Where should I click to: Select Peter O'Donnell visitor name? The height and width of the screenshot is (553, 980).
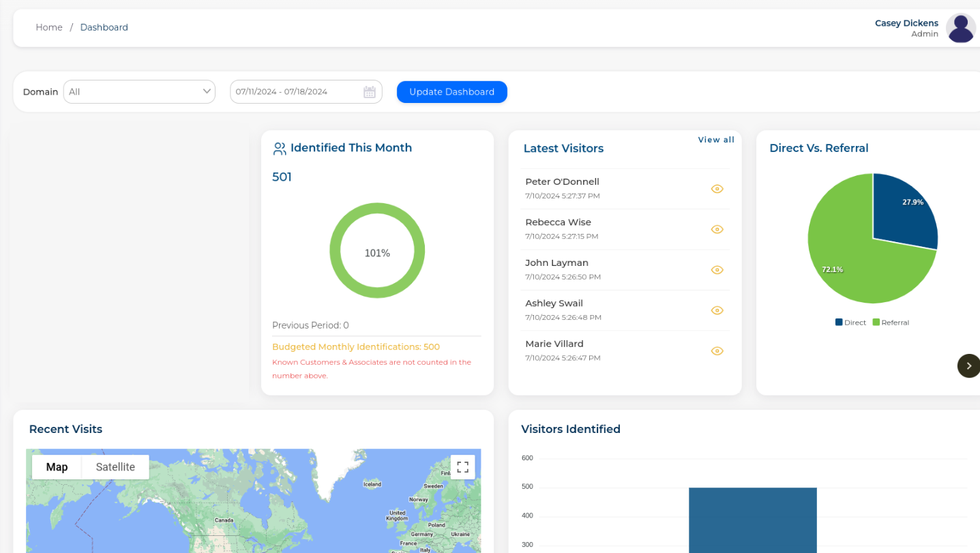click(x=562, y=181)
